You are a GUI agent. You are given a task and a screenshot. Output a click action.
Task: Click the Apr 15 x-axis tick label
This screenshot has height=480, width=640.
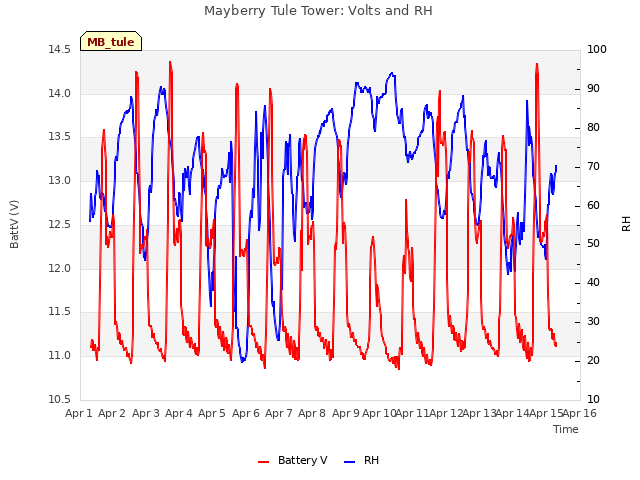[546, 413]
